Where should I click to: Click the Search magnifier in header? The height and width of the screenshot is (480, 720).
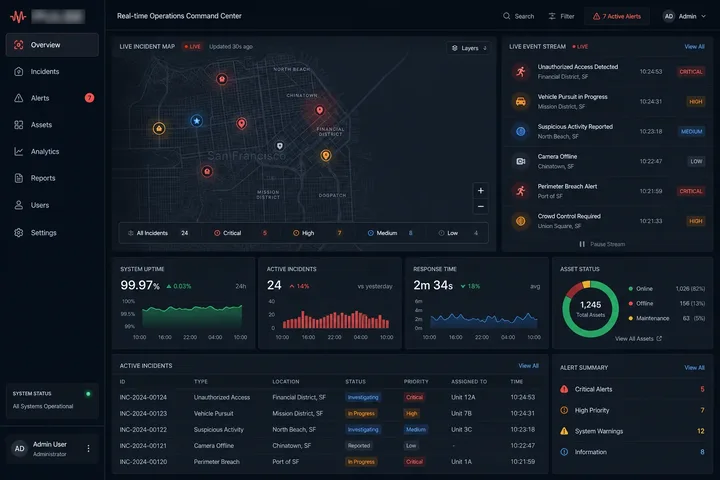(x=506, y=16)
